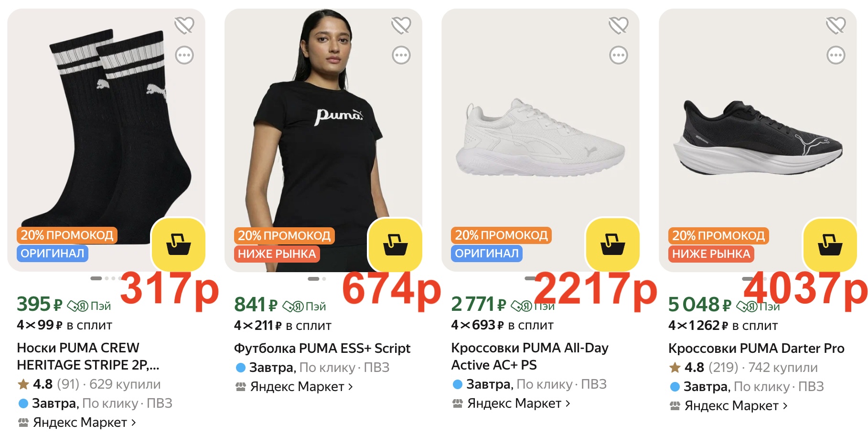Open the white PUMA sneaker product photo
Viewport: 868px width, 445px height.
coord(540,138)
